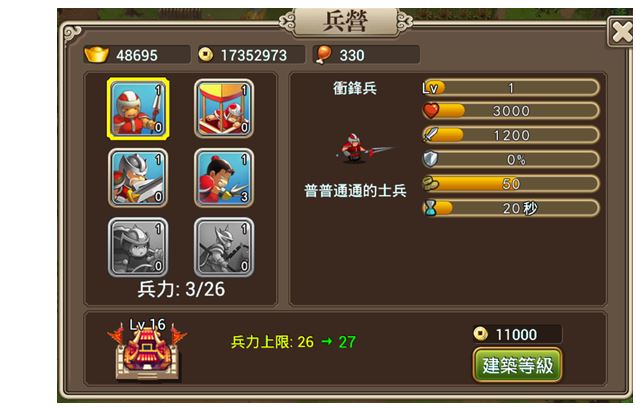Click the sword attack stat icon
Screen dimensions: 636x408
(x=431, y=134)
